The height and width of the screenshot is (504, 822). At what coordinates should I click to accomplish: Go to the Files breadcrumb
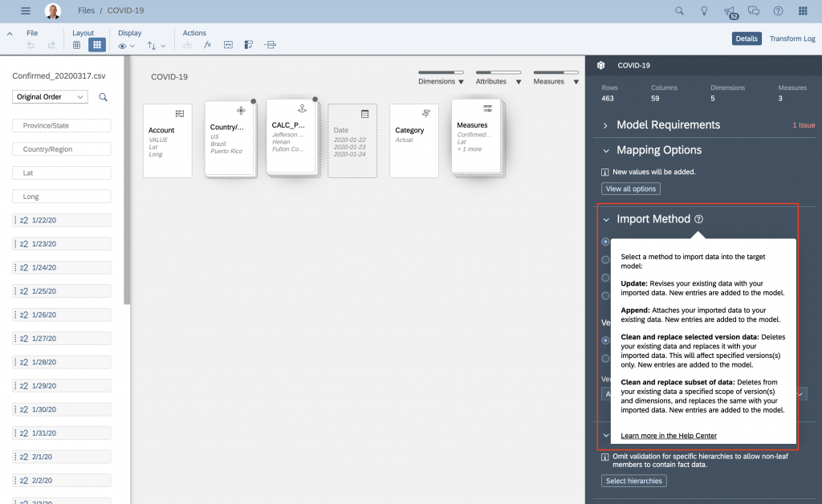point(86,10)
